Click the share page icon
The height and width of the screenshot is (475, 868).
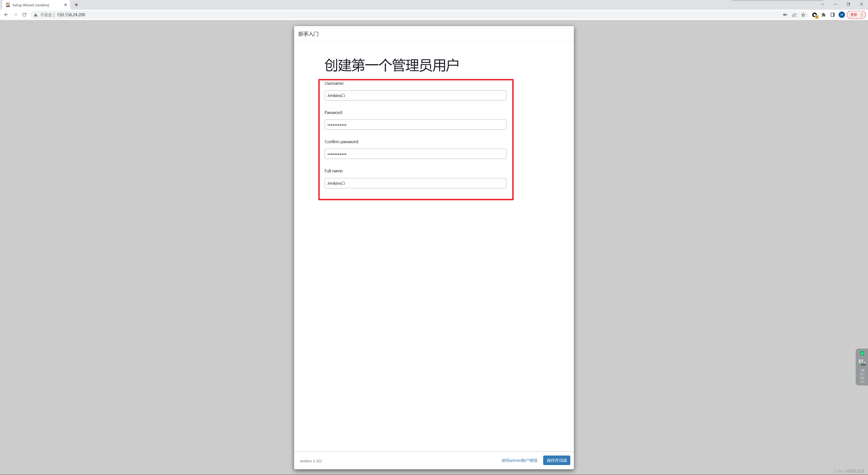point(794,15)
